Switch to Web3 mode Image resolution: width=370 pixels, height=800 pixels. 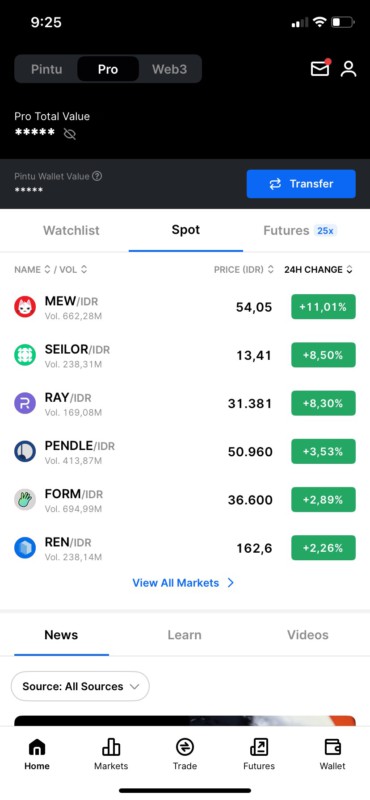(x=169, y=69)
